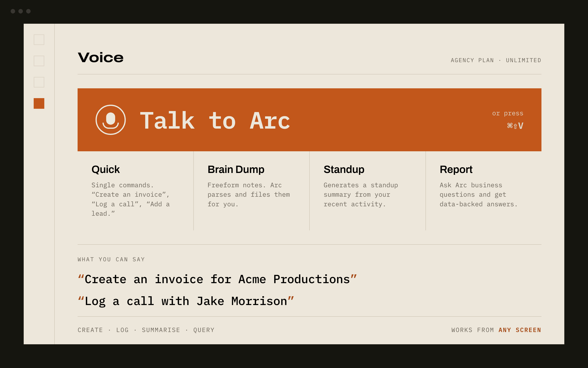Click the Agency Plan · Unlimited label
588x368 pixels.
[496, 60]
